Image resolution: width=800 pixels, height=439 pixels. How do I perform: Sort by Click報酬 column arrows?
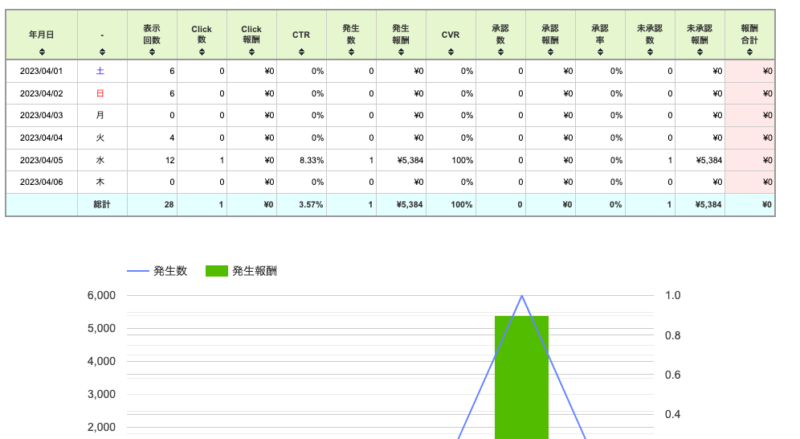pyautogui.click(x=252, y=52)
